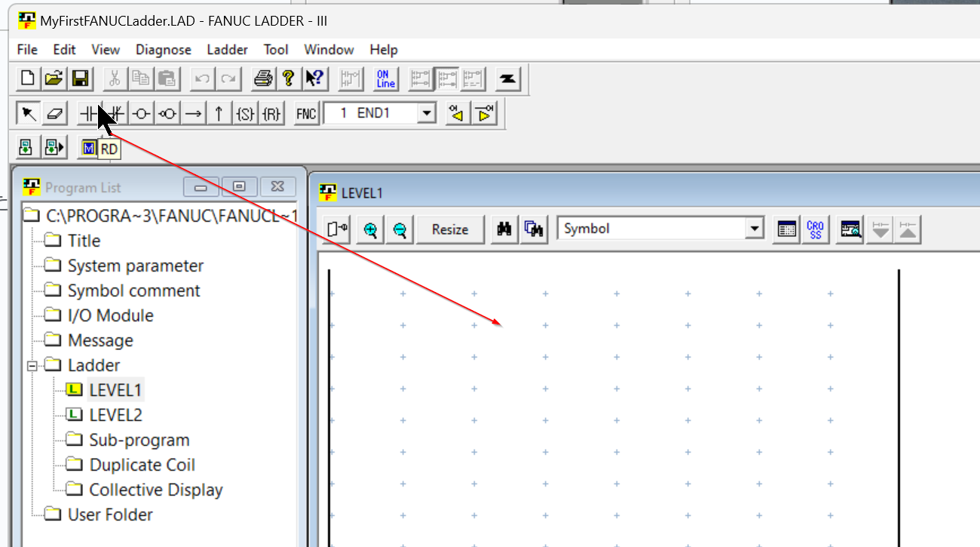Click the Cut scissors icon
This screenshot has width=980, height=547.
click(115, 78)
